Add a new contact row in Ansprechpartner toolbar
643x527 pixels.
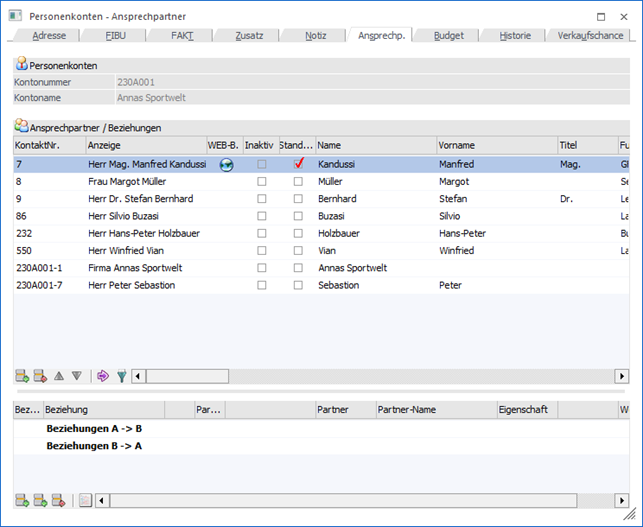coord(22,376)
